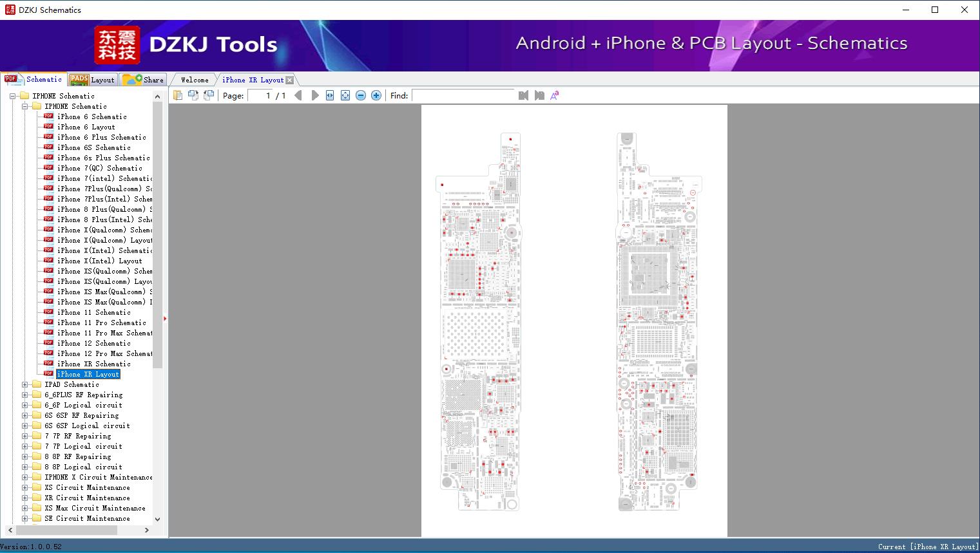
Task: Toggle the match case Aa icon
Action: [555, 95]
